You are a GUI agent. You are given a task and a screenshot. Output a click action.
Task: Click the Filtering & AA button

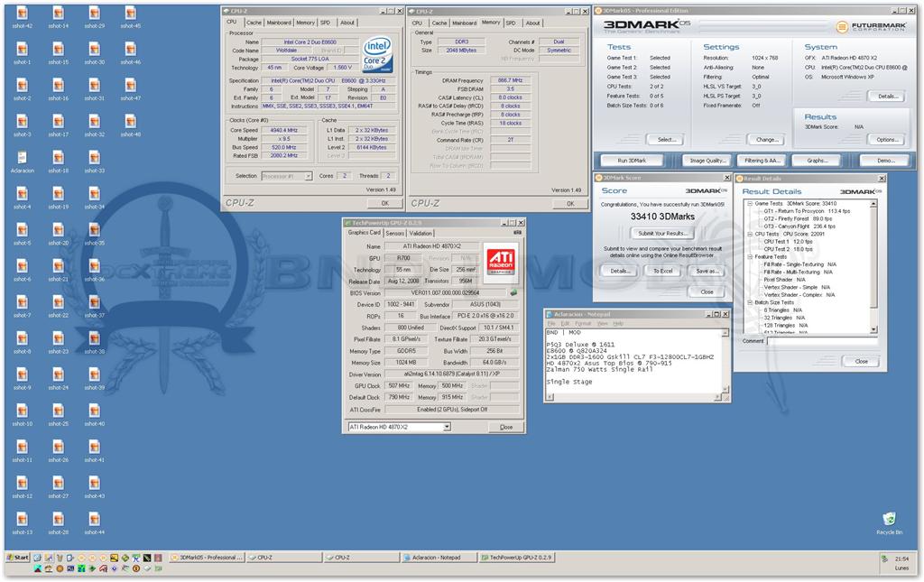click(762, 161)
